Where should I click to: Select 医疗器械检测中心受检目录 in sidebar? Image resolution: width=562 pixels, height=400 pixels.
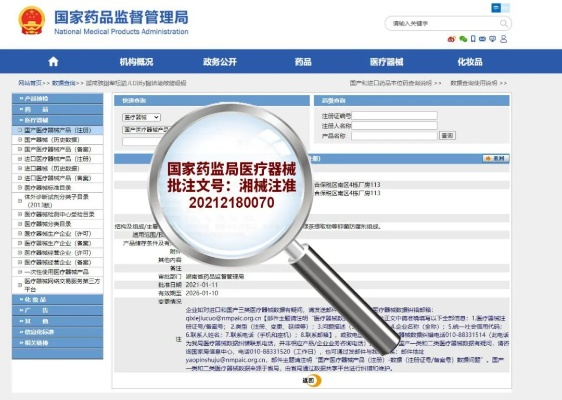click(57, 214)
